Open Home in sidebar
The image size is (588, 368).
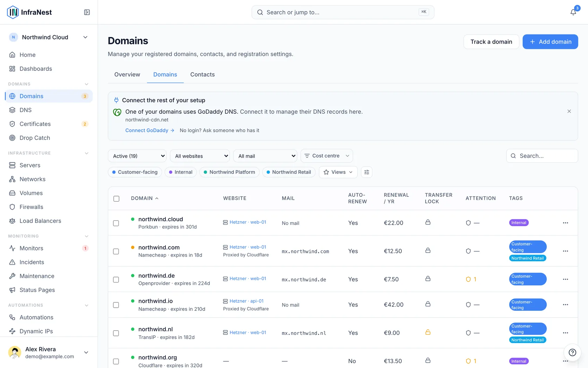coord(49,55)
